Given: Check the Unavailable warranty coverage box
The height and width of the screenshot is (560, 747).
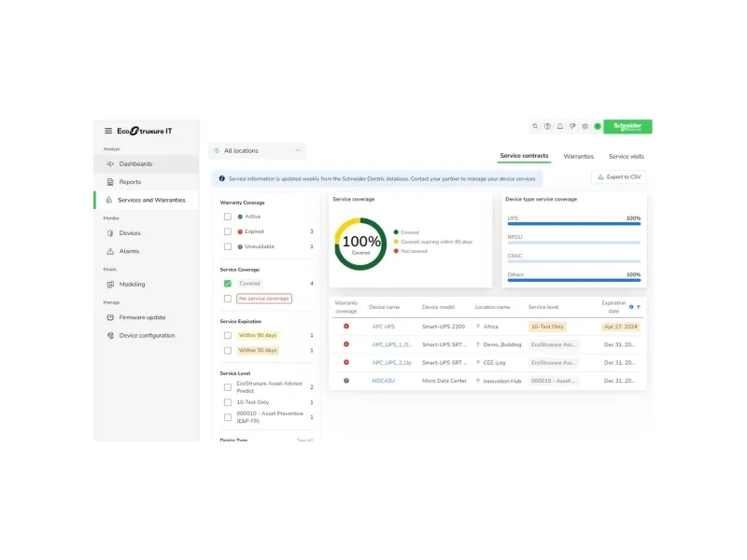Looking at the screenshot, I should coord(228,246).
